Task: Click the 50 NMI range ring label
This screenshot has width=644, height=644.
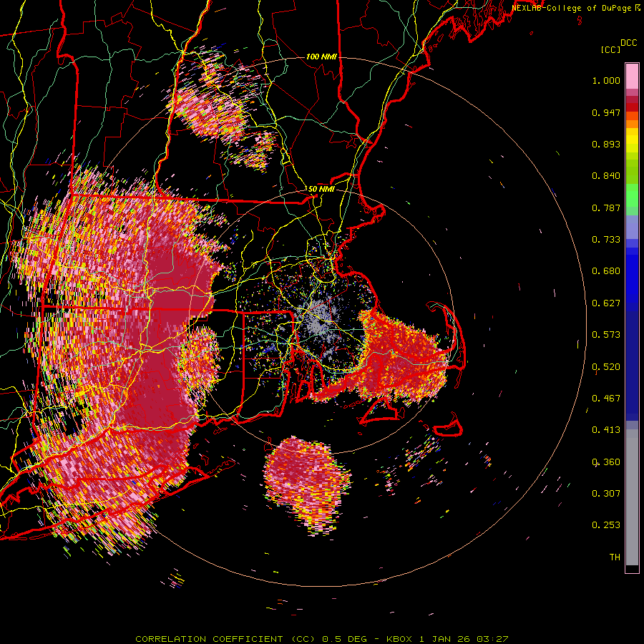Action: coord(321,190)
